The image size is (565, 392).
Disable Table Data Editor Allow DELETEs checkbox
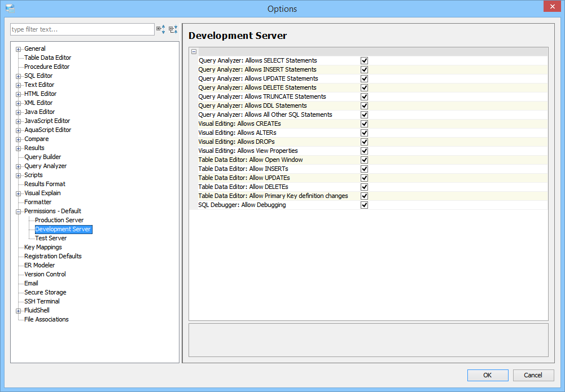pyautogui.click(x=364, y=187)
